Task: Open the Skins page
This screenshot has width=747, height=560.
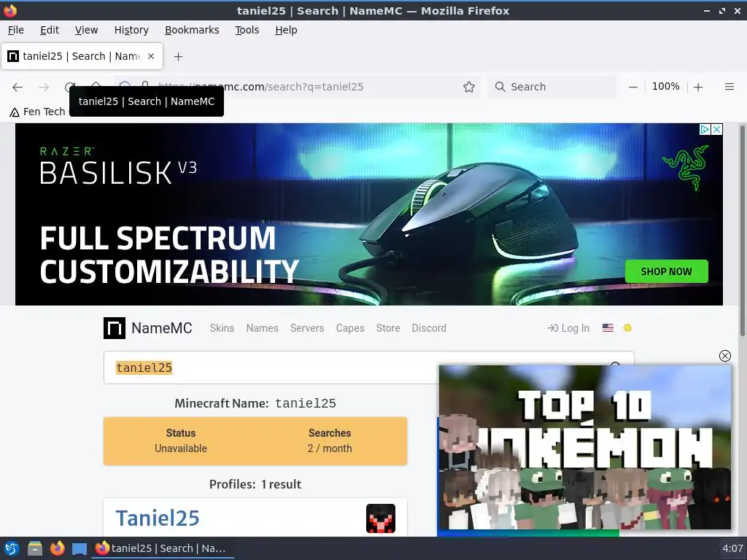Action: (x=222, y=328)
